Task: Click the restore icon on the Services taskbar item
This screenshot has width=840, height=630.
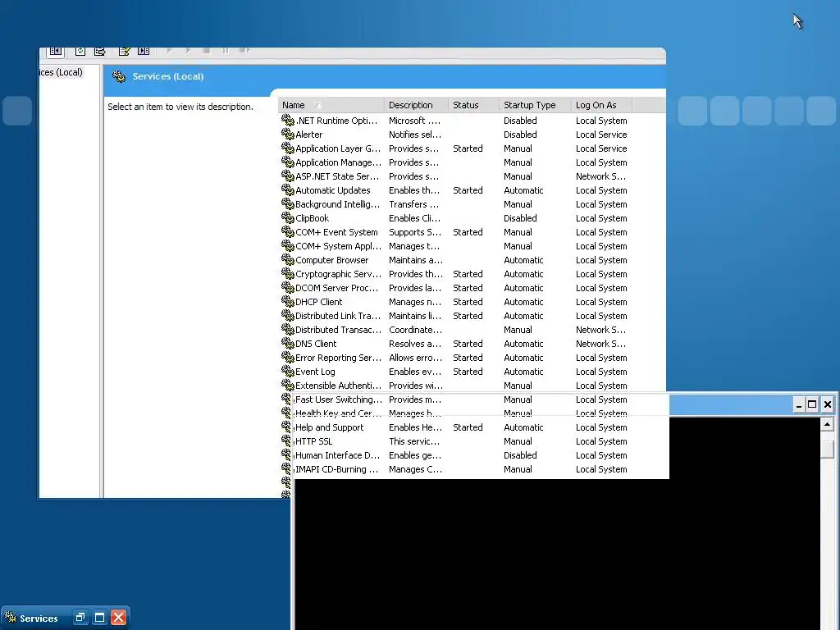Action: click(80, 617)
